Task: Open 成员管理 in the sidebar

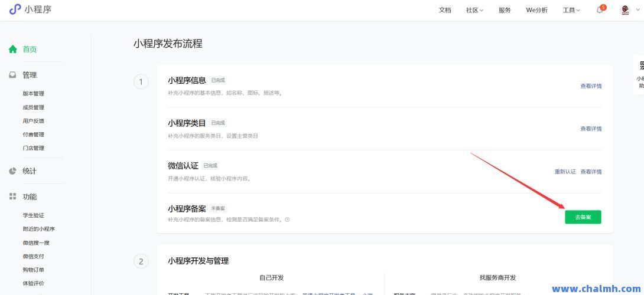Action: click(x=33, y=107)
